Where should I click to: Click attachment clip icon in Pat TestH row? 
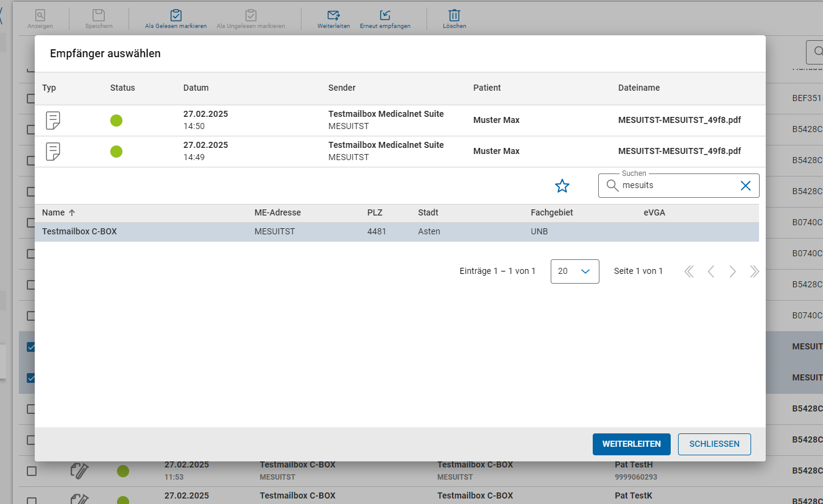[80, 471]
